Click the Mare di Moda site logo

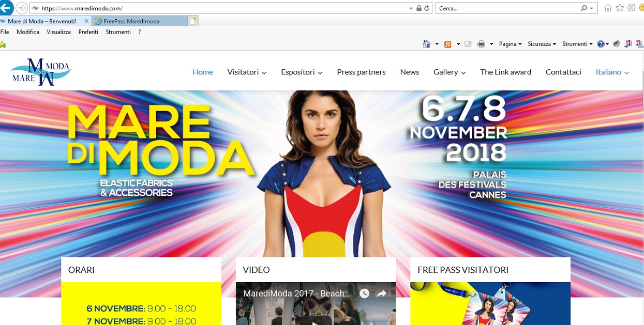(x=40, y=72)
